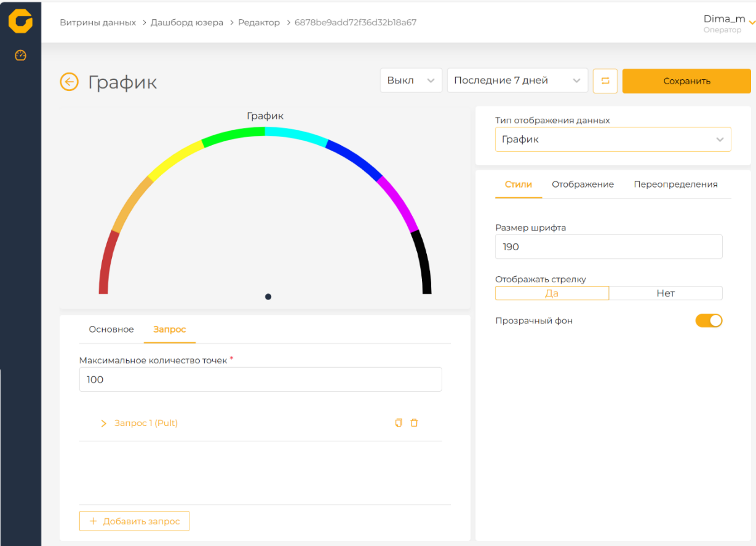
Task: Click the Добавить запрос button
Action: [x=134, y=521]
